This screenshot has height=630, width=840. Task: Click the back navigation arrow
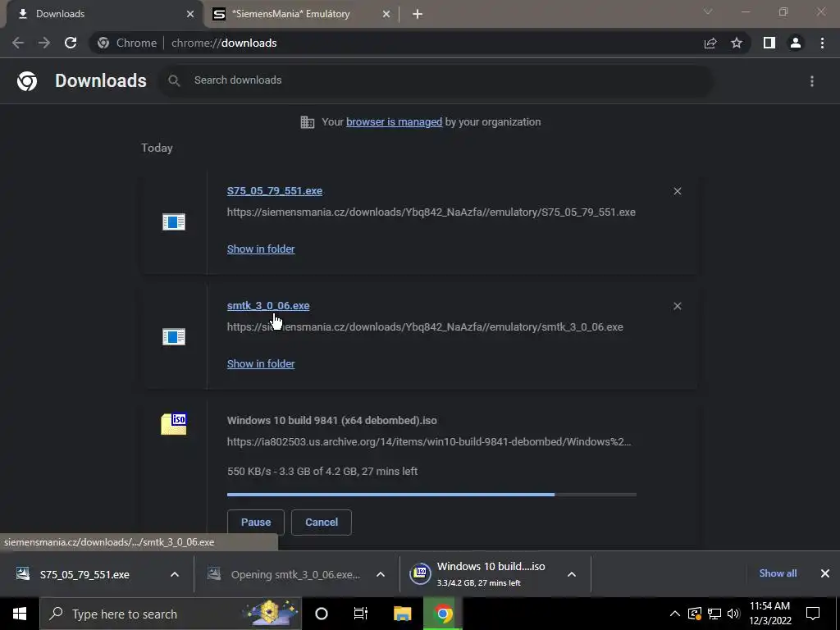click(18, 43)
